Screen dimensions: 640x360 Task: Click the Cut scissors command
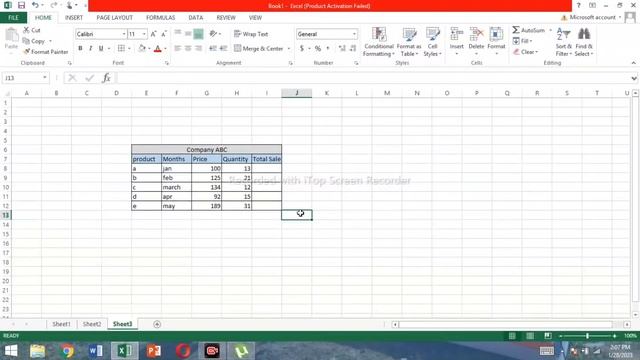(32, 30)
